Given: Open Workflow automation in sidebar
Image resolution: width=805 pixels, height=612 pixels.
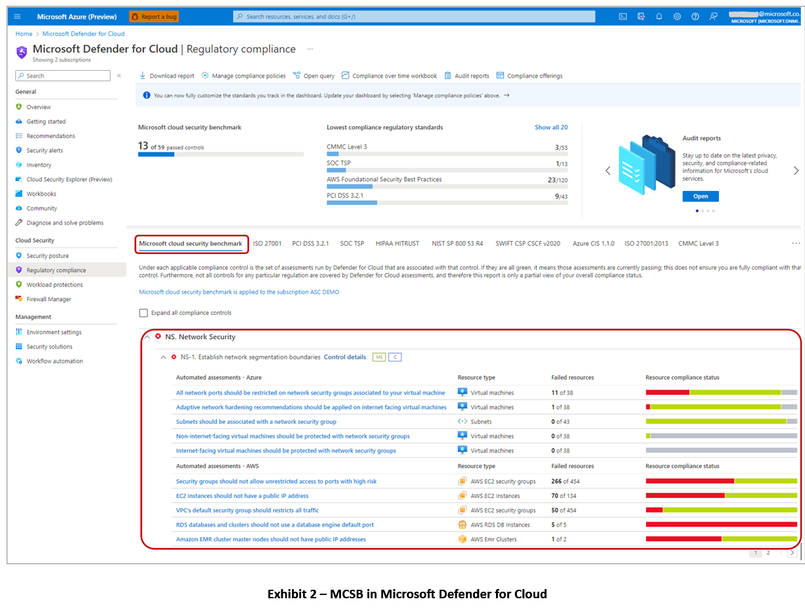Looking at the screenshot, I should (54, 361).
